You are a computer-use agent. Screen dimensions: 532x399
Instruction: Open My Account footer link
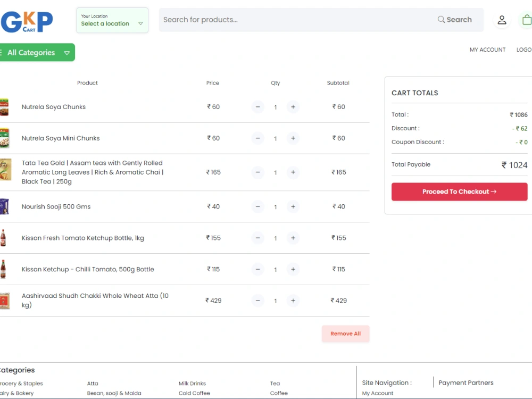click(x=377, y=393)
